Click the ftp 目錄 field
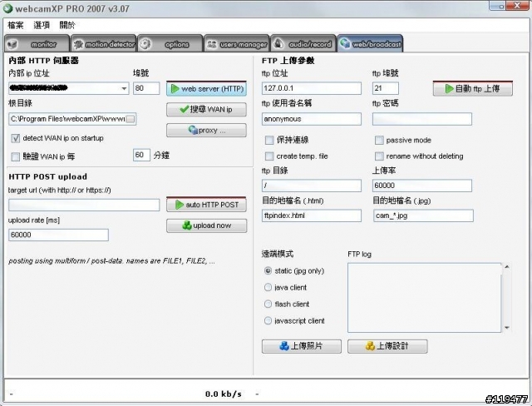The image size is (532, 406). pos(312,186)
